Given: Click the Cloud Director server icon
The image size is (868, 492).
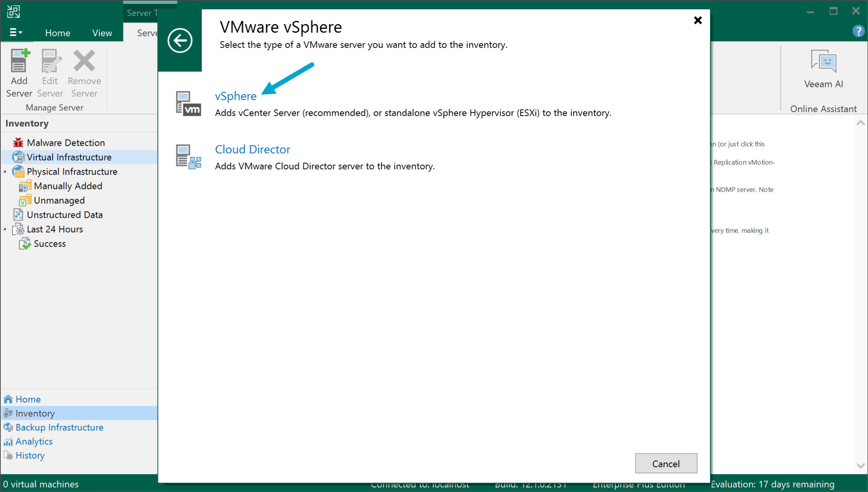Looking at the screenshot, I should coord(188,157).
